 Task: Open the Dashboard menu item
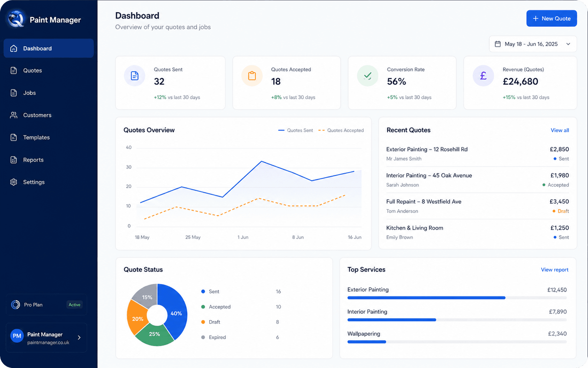[49, 48]
